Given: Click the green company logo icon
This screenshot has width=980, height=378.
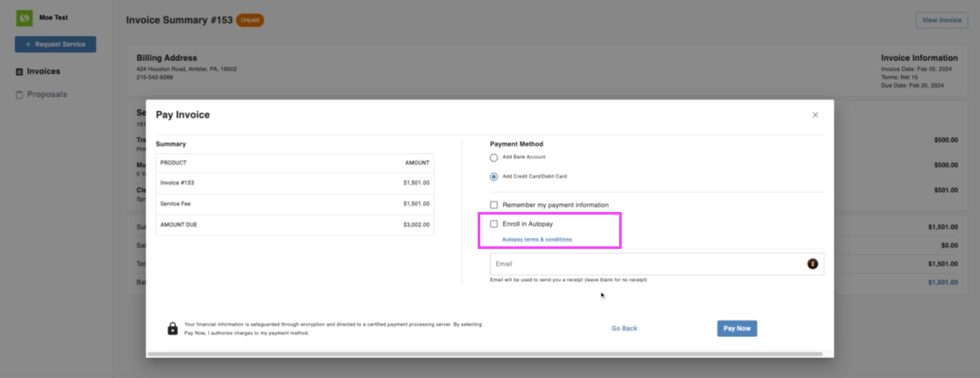Looking at the screenshot, I should pyautogui.click(x=24, y=18).
